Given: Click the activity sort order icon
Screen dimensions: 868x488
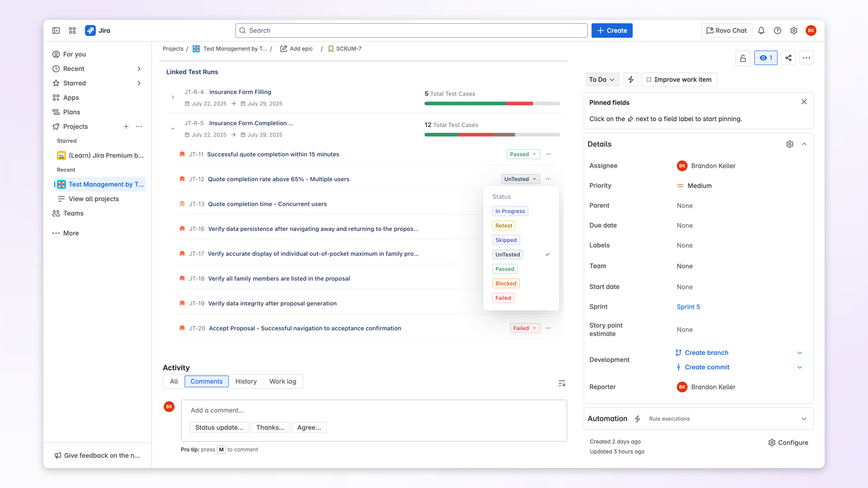Looking at the screenshot, I should (562, 383).
